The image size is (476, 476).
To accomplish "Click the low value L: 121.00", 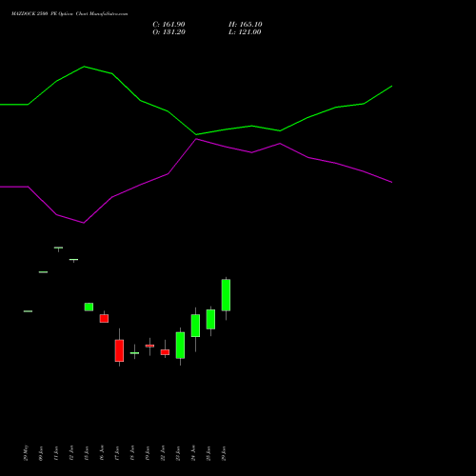I will [245, 32].
